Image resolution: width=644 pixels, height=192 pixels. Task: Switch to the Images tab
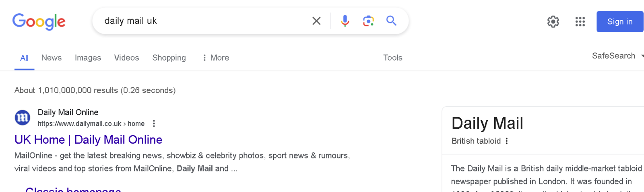(x=88, y=58)
